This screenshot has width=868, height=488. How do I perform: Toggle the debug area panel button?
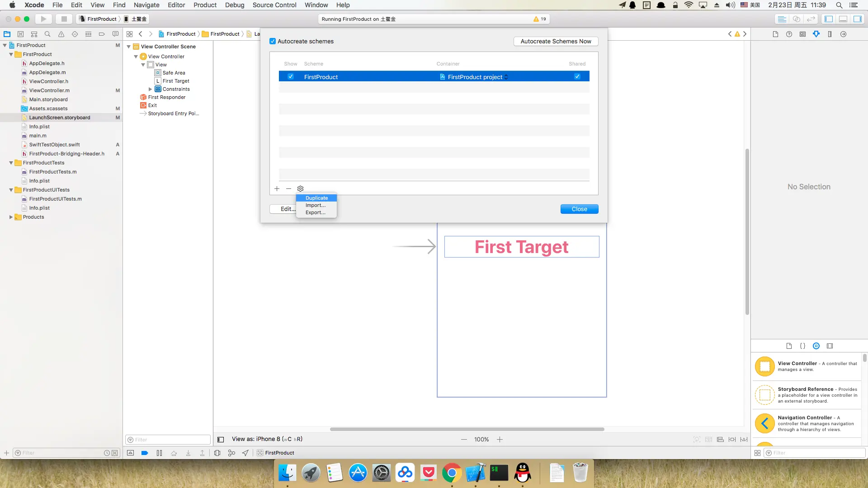coord(843,19)
